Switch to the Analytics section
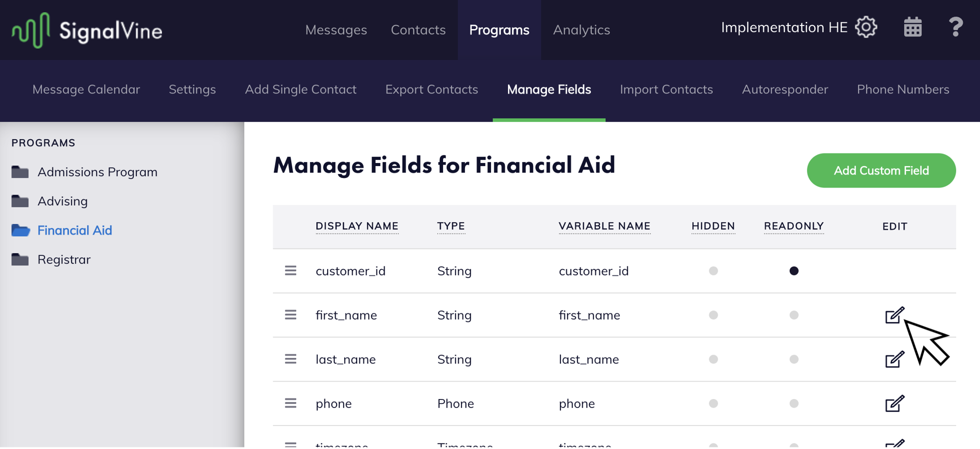This screenshot has height=449, width=980. (581, 30)
